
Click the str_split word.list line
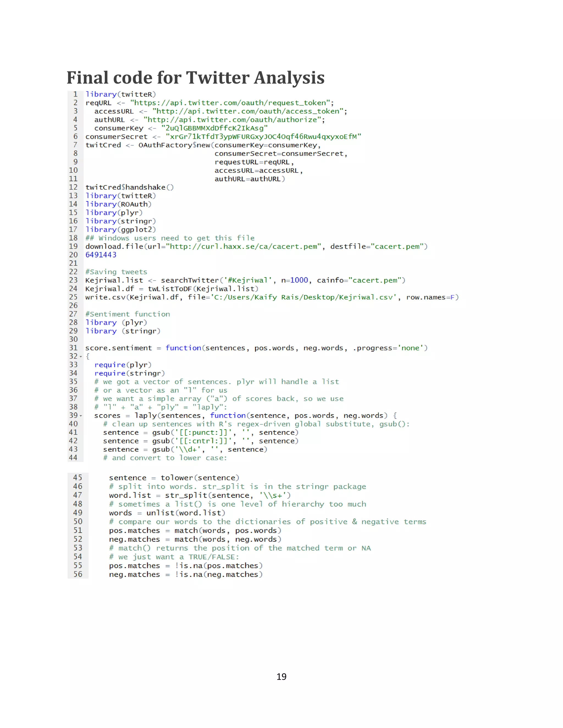[200, 496]
